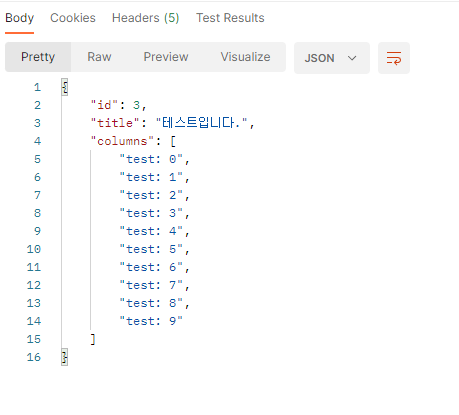Click the "test: 7" array value
Screen dimensions: 459x415
(151, 285)
